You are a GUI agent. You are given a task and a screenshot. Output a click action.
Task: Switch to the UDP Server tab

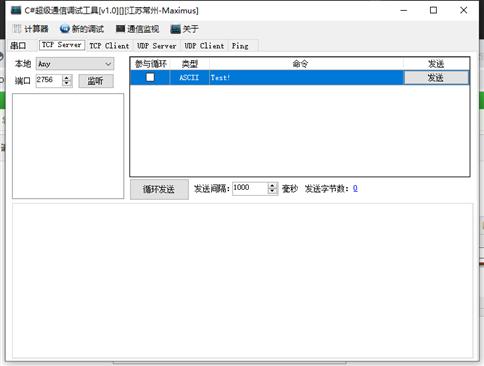pos(156,46)
